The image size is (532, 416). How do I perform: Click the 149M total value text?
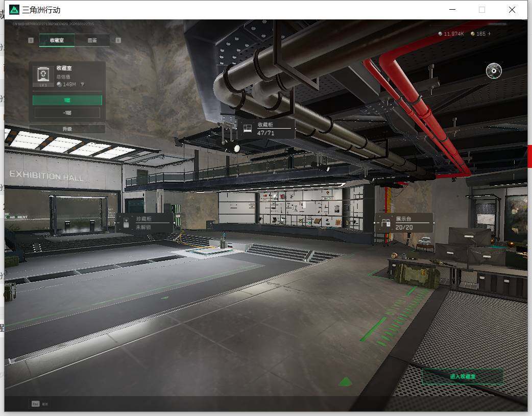[69, 84]
